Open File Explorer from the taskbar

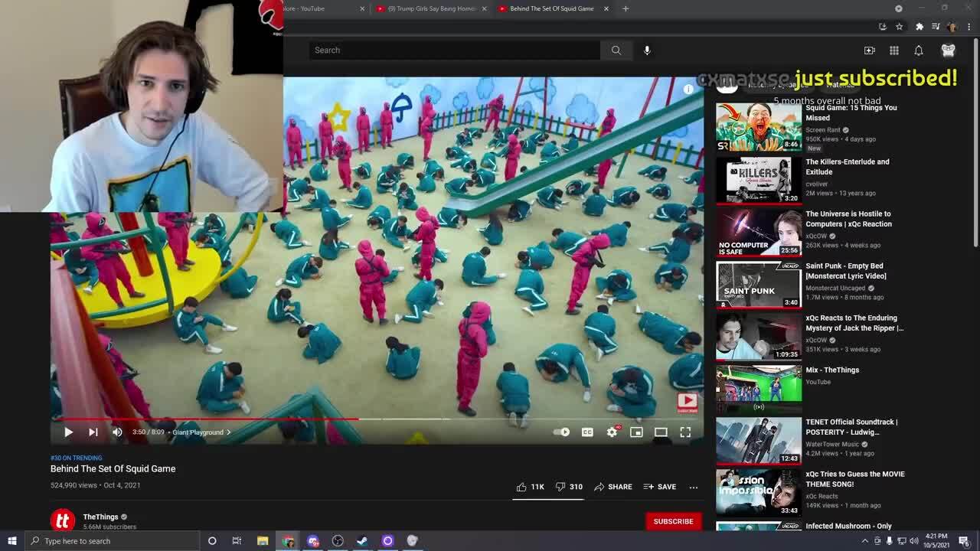point(263,541)
